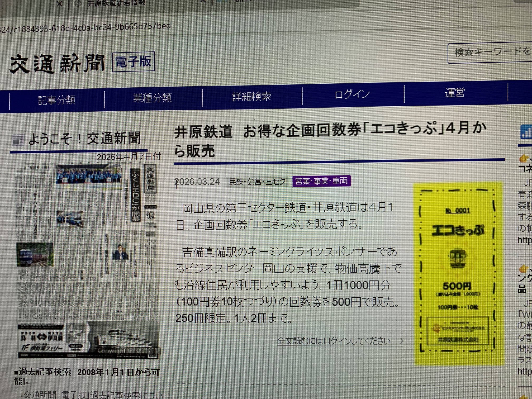
Task: Close the leftmost browser tab
Action: (x=60, y=4)
